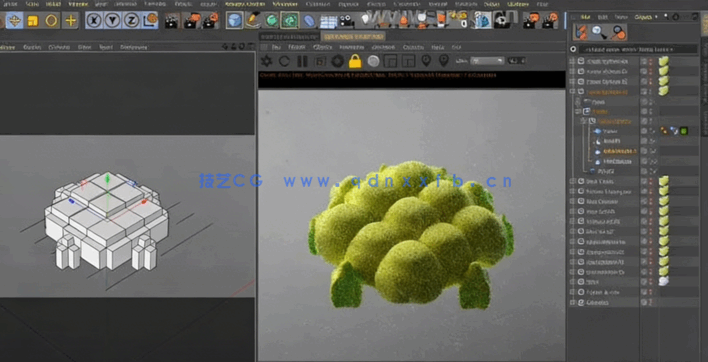The width and height of the screenshot is (708, 362).
Task: Open the Object Manager File menu
Action: click(586, 17)
